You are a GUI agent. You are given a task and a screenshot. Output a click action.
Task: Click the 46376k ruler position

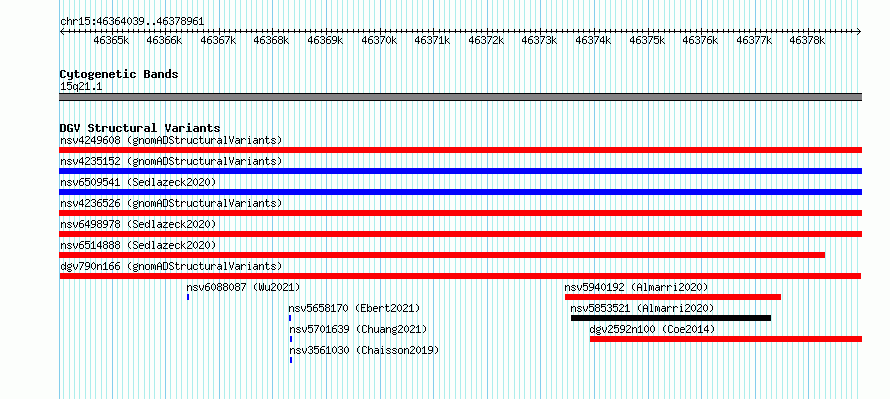point(700,40)
